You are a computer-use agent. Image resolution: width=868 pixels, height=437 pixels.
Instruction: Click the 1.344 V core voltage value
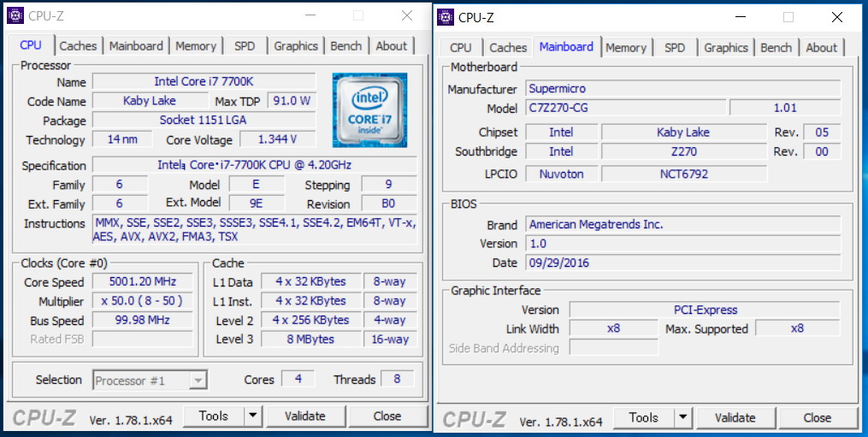[277, 139]
